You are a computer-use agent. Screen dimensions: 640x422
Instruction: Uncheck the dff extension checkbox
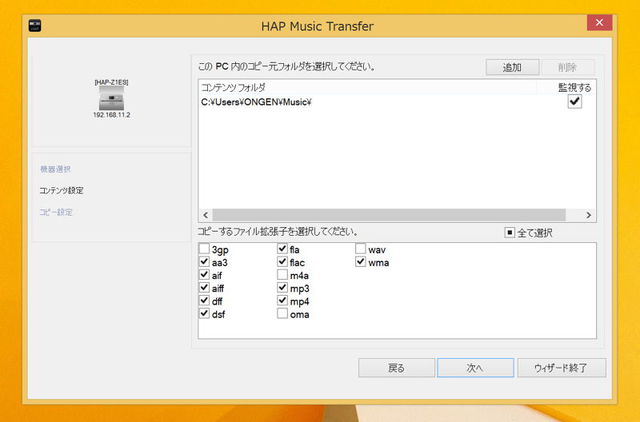(204, 301)
